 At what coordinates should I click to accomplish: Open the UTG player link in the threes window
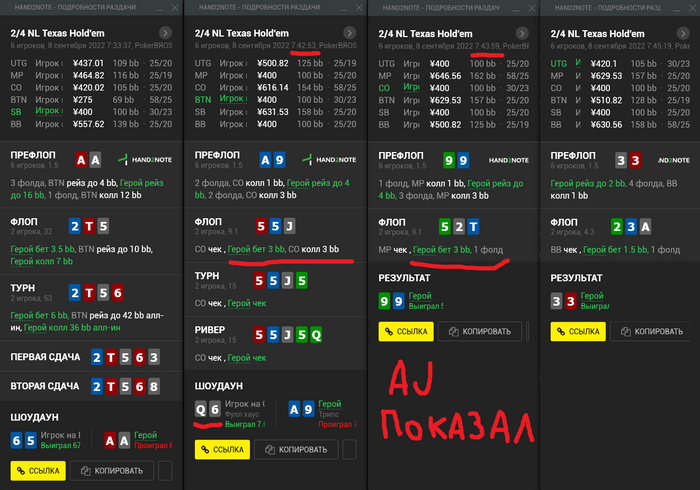point(578,63)
